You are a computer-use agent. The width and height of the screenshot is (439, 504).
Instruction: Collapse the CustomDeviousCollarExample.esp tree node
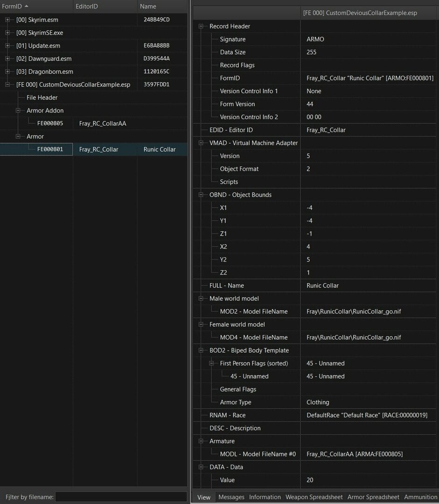point(7,84)
